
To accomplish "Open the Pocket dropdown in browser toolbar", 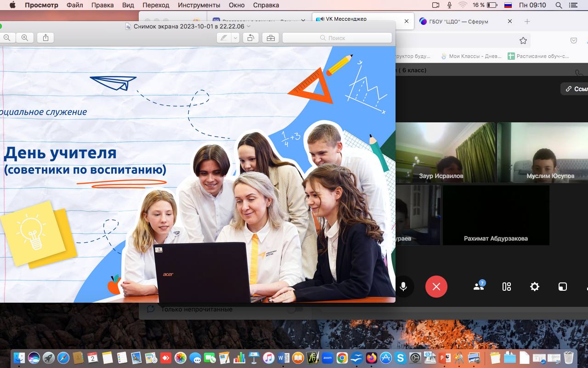I will click(573, 40).
